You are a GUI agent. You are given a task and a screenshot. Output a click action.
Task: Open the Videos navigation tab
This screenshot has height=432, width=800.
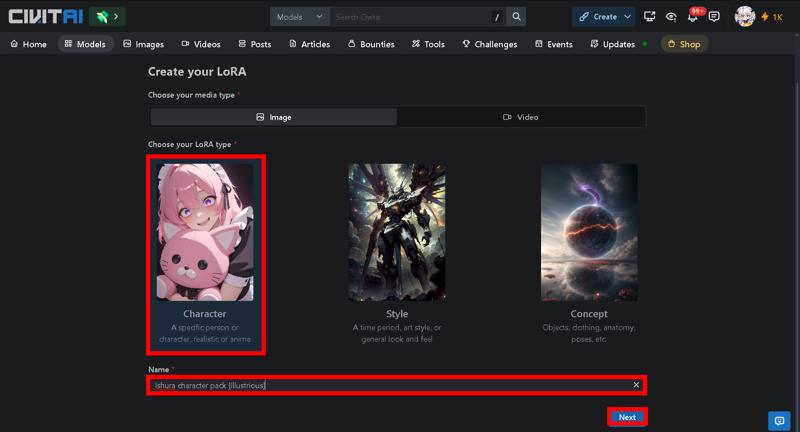click(x=201, y=44)
